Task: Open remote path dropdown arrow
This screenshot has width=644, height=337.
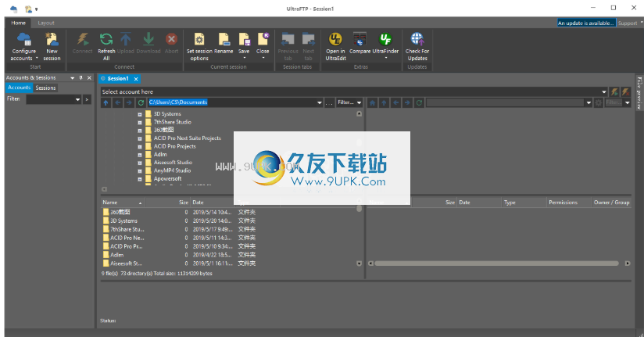Action: coord(589,102)
